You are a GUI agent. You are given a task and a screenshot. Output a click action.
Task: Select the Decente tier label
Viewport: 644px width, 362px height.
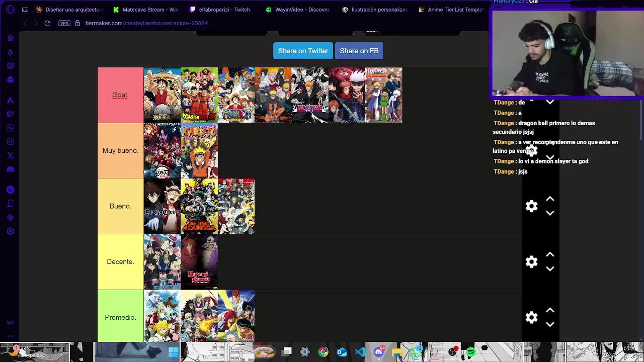120,262
